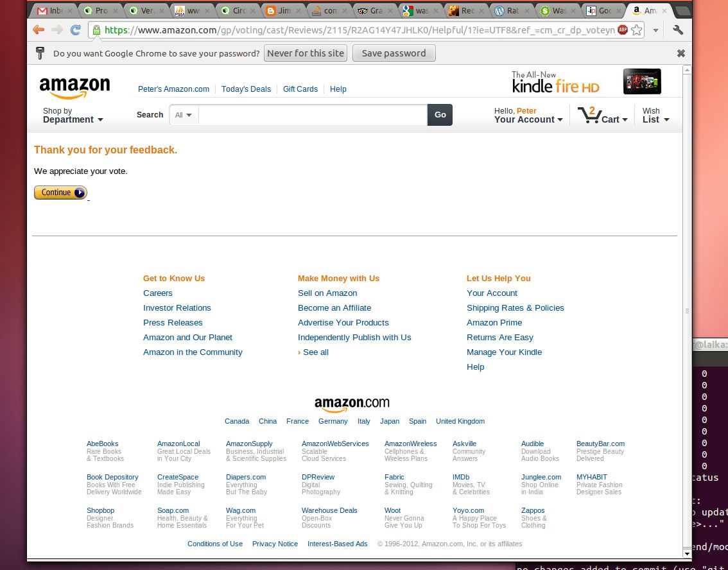The height and width of the screenshot is (570, 728).
Task: Click the yellow Continue button
Action: tap(60, 193)
